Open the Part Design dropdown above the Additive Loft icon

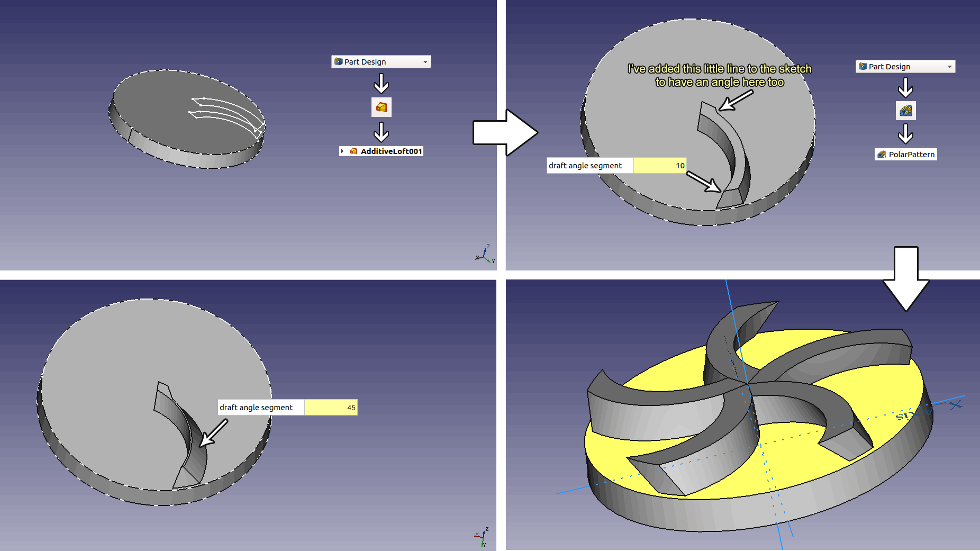(x=381, y=62)
